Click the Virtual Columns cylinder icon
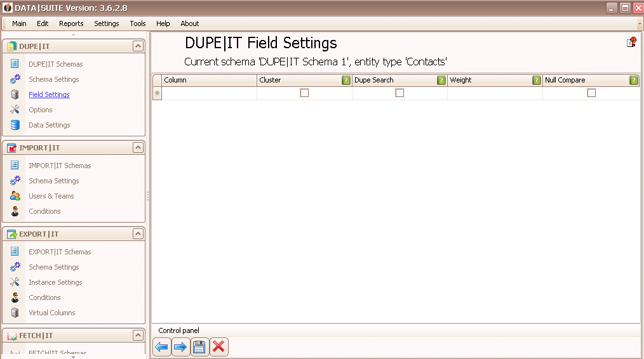 [x=15, y=313]
